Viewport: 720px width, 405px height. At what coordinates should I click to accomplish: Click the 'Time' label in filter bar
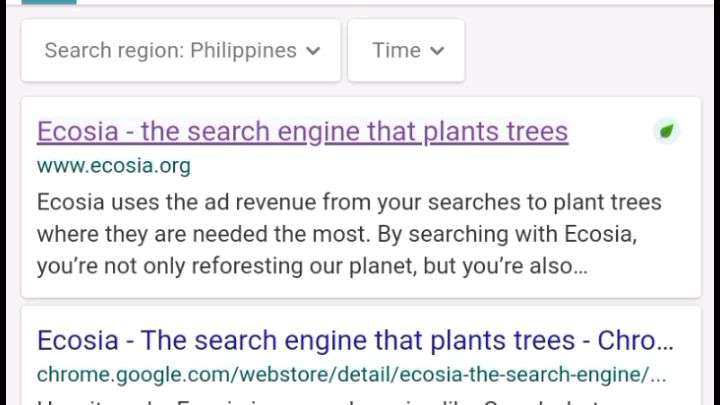396,50
